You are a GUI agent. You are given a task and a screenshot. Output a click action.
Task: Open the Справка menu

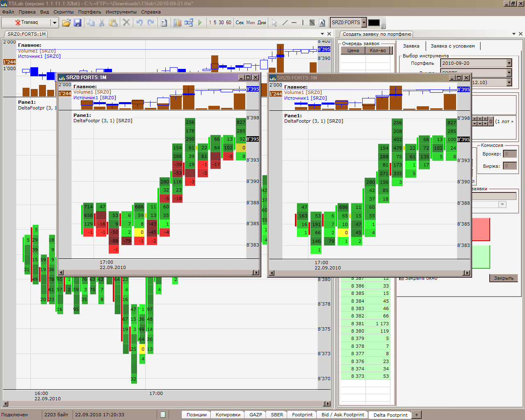tap(151, 12)
